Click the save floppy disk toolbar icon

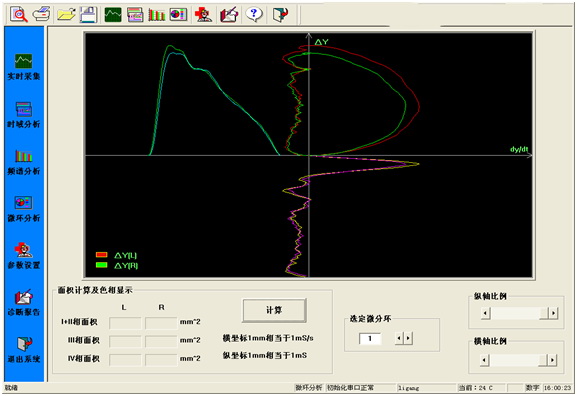(88, 15)
